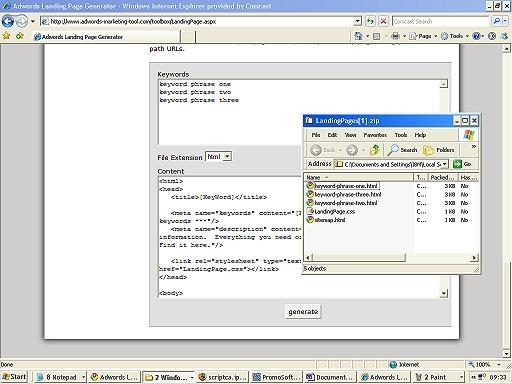Click the Forward arrow in zip window

coord(352,150)
